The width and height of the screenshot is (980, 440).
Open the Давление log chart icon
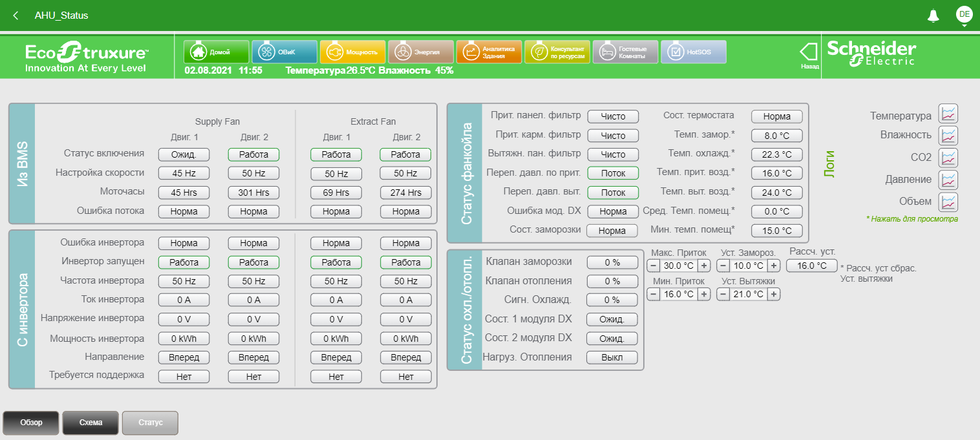948,180
